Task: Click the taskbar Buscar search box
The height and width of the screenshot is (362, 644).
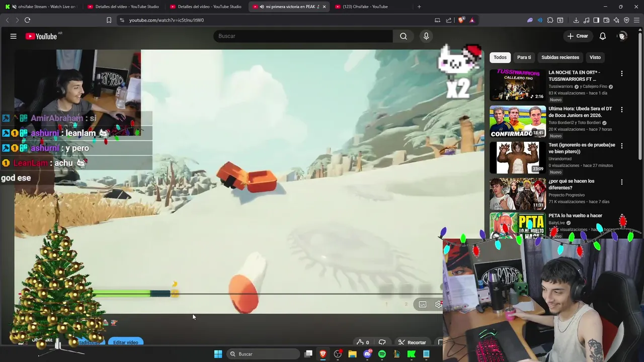Action: coord(263,354)
